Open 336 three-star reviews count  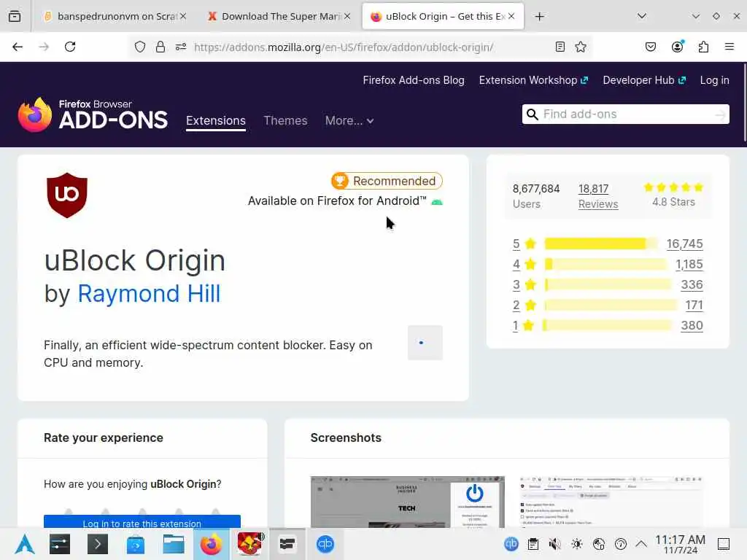[x=692, y=285]
